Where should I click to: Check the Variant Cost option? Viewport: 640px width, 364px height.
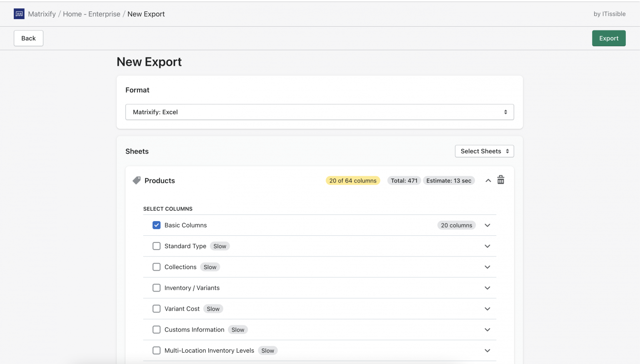point(156,309)
